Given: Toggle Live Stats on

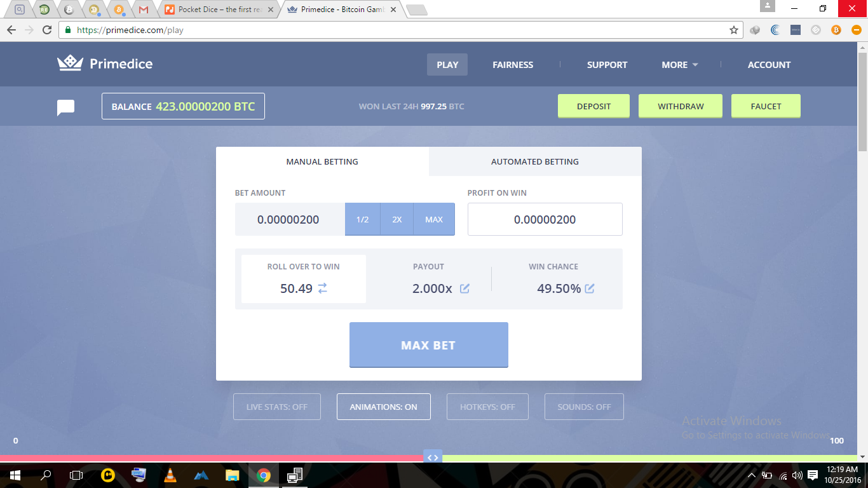Looking at the screenshot, I should 277,407.
